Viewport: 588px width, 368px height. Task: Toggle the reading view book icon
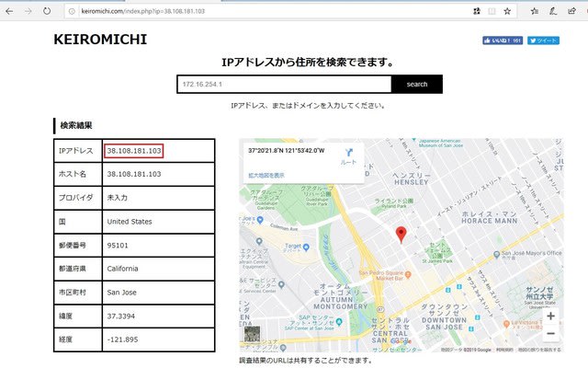492,11
